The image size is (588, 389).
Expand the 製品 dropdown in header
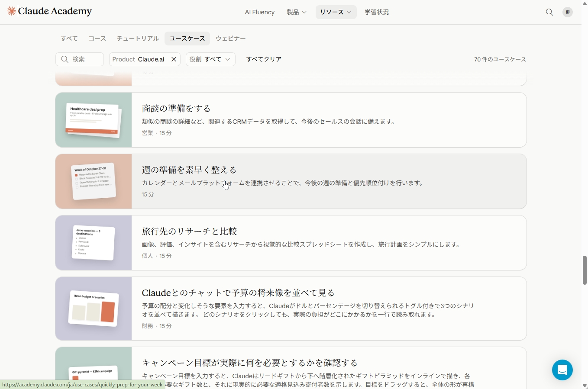pyautogui.click(x=297, y=12)
